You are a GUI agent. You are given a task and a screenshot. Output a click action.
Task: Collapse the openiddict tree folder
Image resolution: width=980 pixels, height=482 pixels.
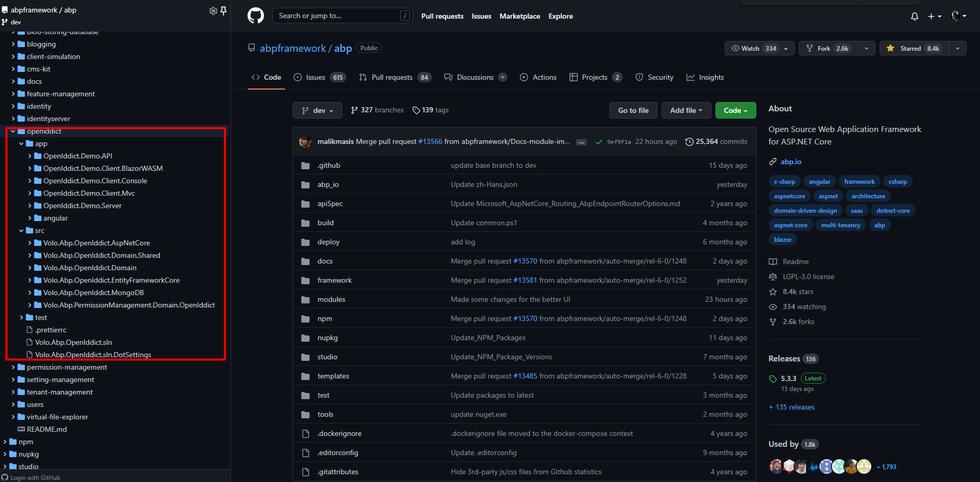click(13, 132)
